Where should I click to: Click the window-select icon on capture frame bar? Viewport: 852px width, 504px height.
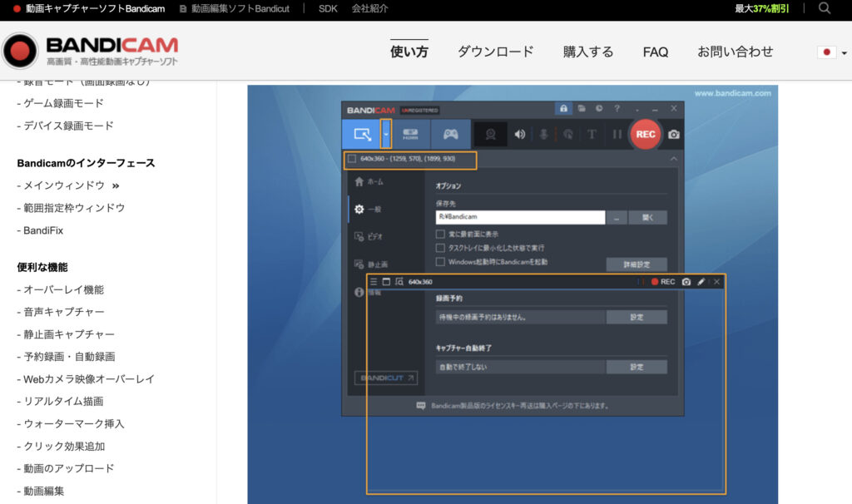click(386, 281)
